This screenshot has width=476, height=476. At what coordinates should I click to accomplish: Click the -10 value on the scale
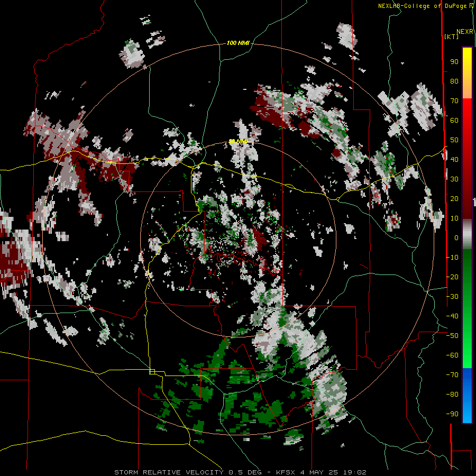click(452, 258)
